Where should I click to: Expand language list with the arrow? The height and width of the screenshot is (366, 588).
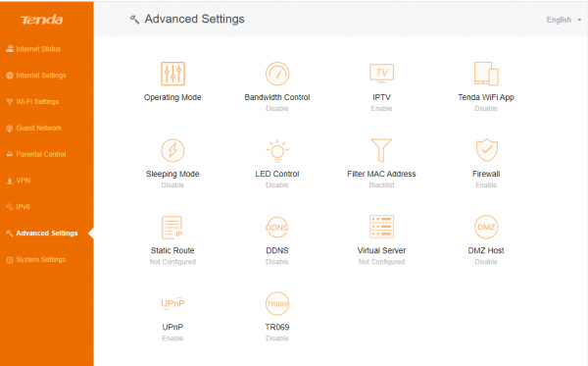[x=579, y=20]
